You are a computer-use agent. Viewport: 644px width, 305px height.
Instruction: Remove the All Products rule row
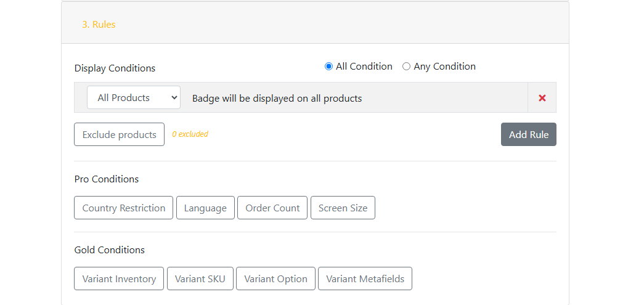pos(542,98)
